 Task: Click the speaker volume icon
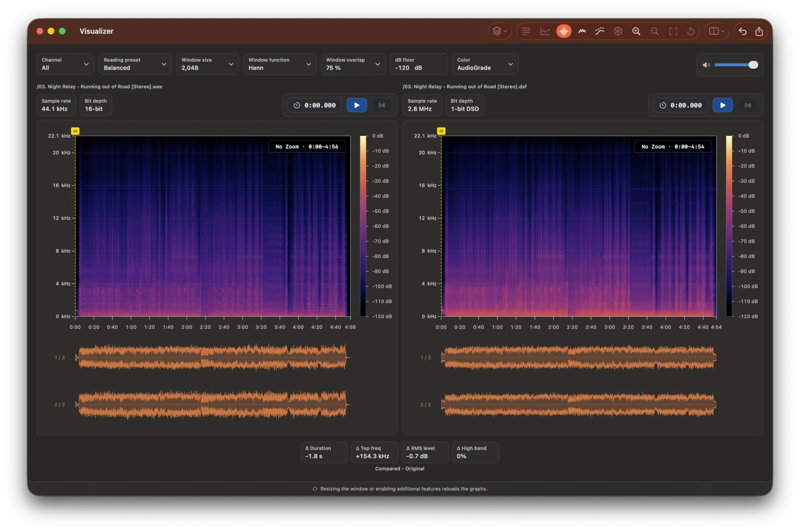[706, 65]
